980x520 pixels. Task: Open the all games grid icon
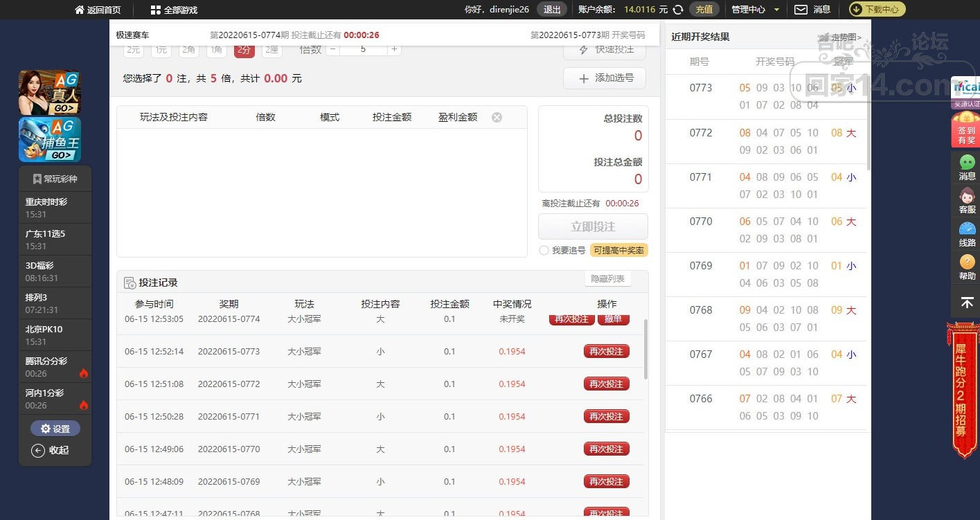click(x=156, y=10)
